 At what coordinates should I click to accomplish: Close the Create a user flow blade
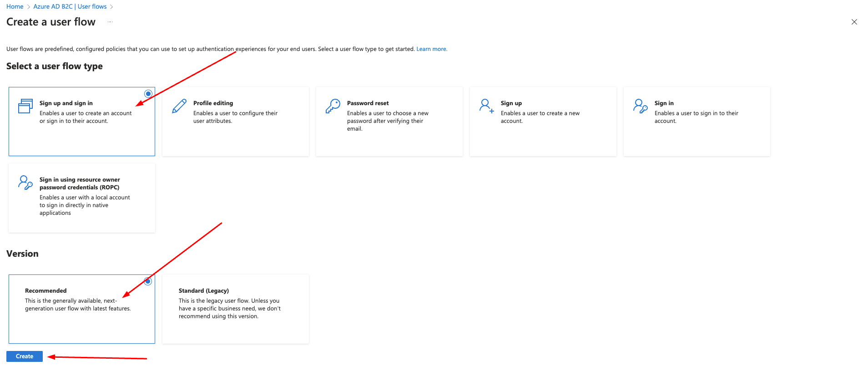pyautogui.click(x=854, y=22)
